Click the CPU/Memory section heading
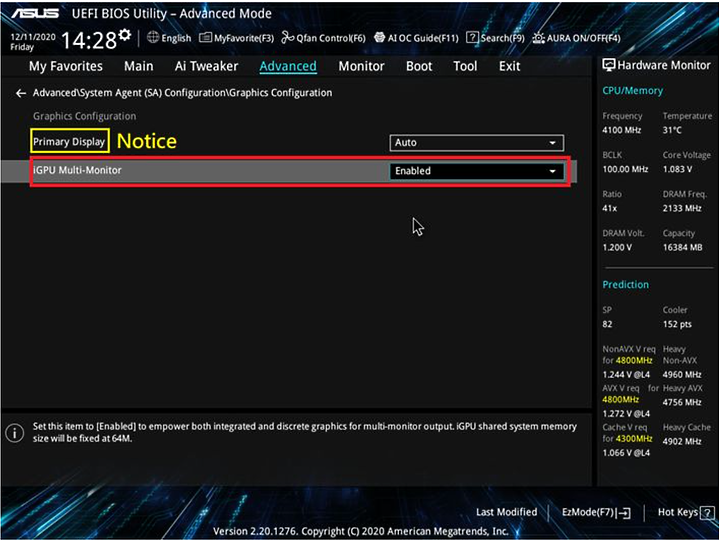The height and width of the screenshot is (541, 720). [632, 91]
